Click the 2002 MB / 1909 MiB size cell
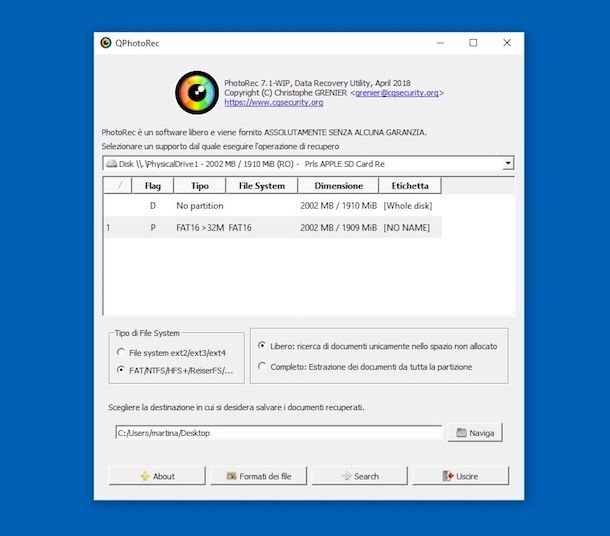This screenshot has width=610, height=536. click(338, 228)
